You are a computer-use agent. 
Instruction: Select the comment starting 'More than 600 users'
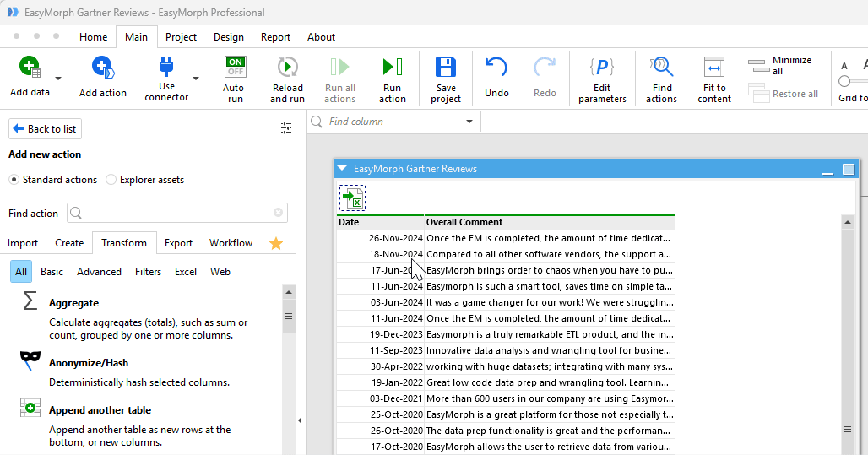click(x=549, y=399)
